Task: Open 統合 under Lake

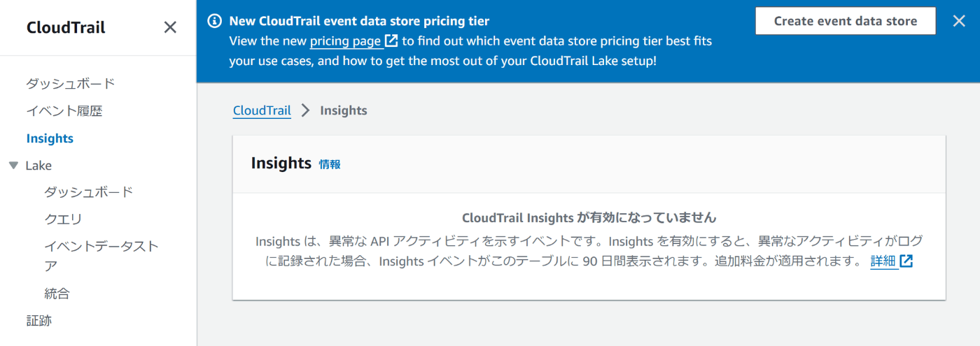Action: pos(57,294)
